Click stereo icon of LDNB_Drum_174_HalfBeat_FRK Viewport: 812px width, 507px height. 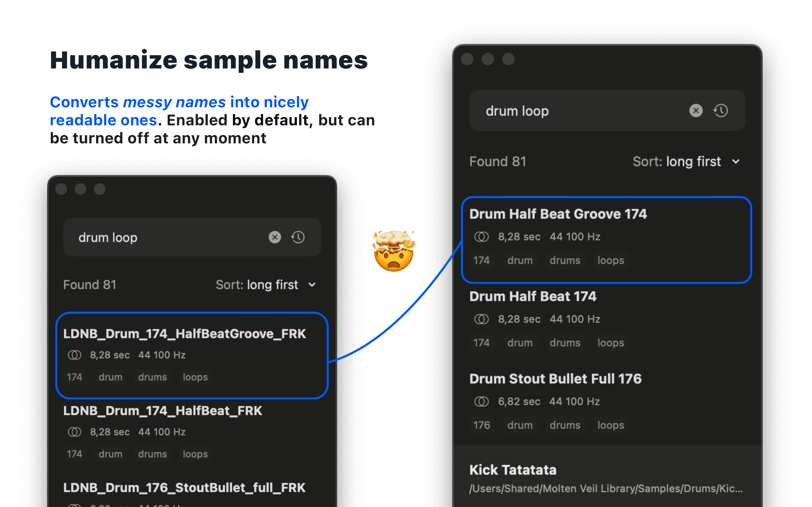click(x=74, y=432)
